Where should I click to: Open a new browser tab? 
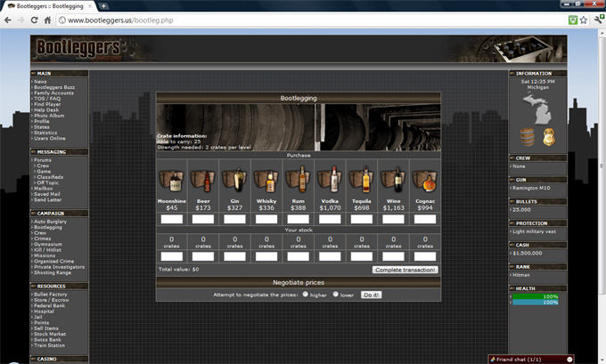[x=104, y=5]
